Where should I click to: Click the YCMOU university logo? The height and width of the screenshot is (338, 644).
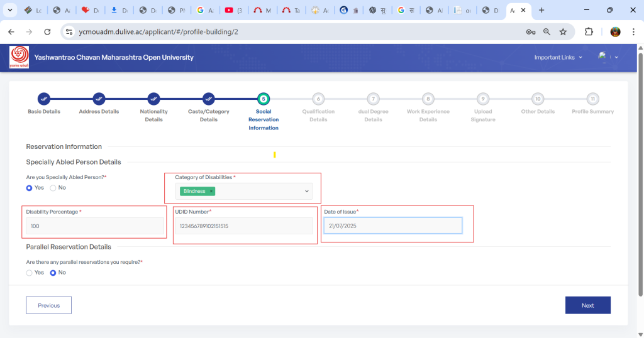coord(19,57)
